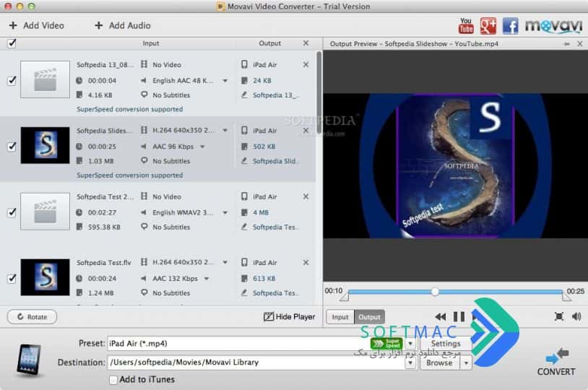Click the Rotate button
The width and height of the screenshot is (588, 390).
click(x=32, y=317)
